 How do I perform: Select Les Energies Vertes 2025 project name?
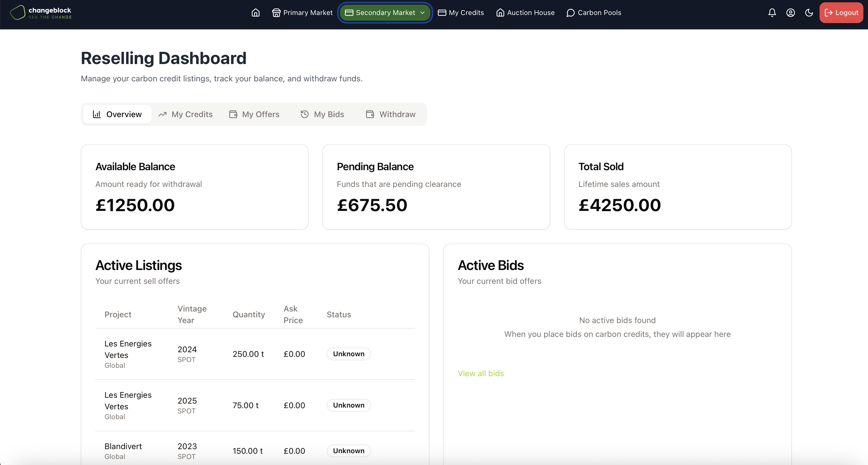128,401
